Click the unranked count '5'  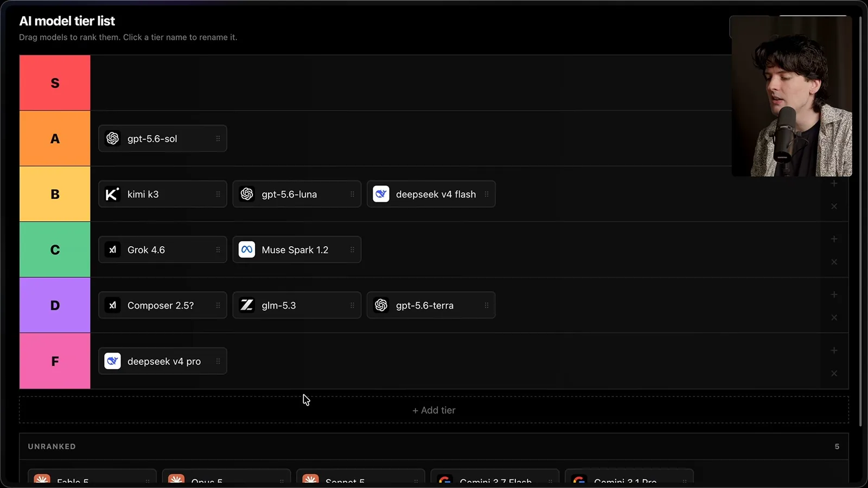click(x=837, y=446)
